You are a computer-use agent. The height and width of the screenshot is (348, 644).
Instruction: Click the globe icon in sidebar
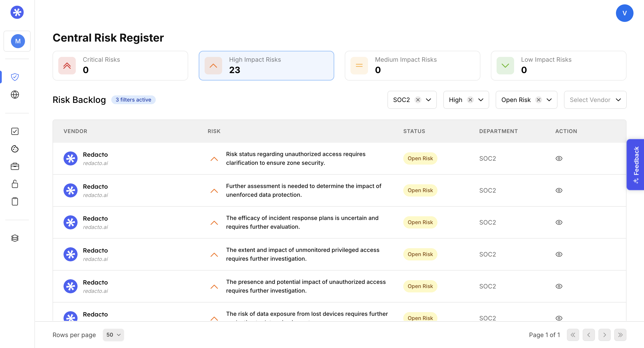click(15, 95)
